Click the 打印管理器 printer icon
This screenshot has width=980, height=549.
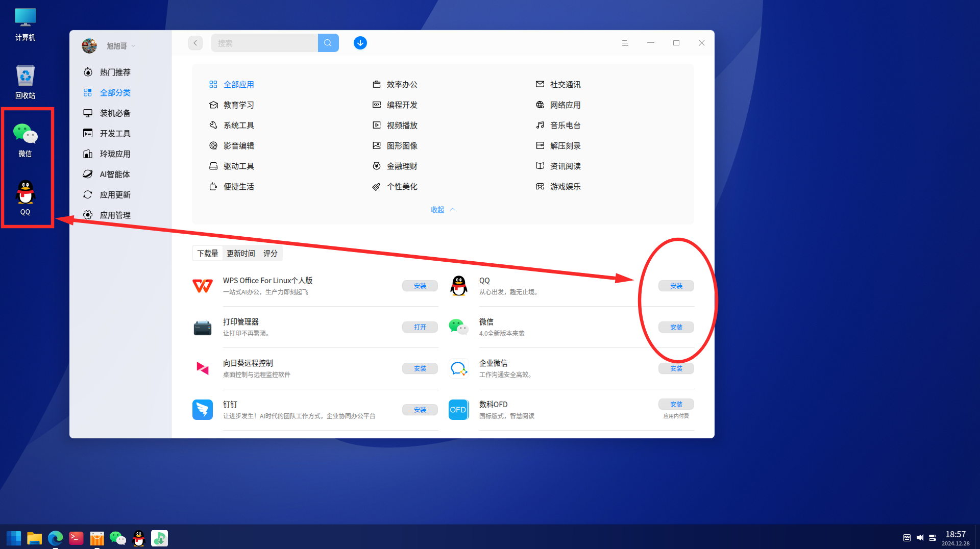203,327
